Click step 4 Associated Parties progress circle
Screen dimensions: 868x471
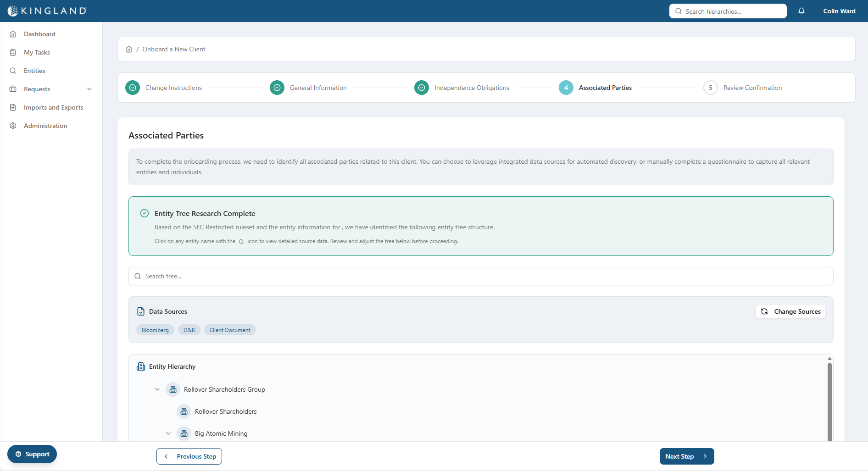566,87
